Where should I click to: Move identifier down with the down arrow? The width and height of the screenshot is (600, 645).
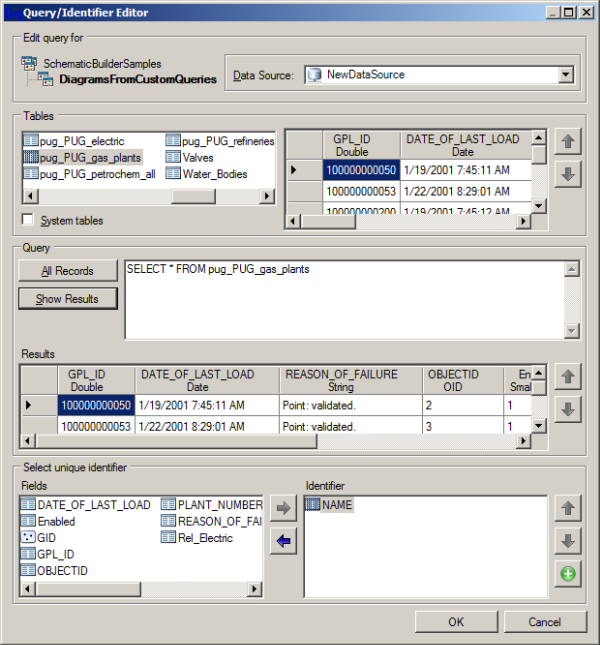[x=567, y=541]
